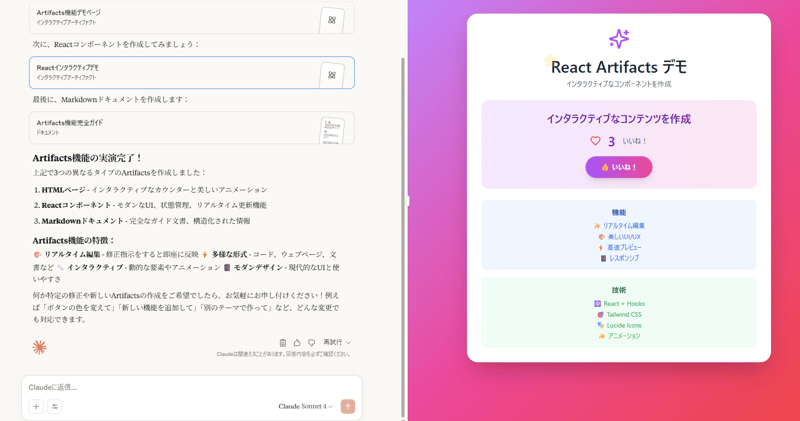Image resolution: width=800 pixels, height=421 pixels.
Task: Click the レスポンシブ feature item
Action: (x=619, y=258)
